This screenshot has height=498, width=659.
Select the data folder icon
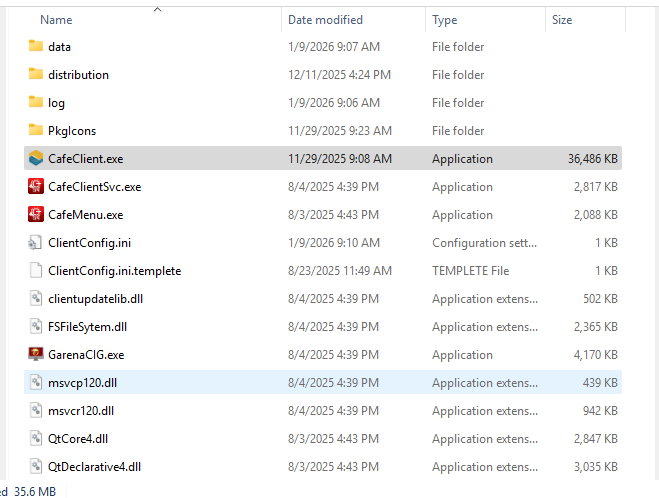36,46
